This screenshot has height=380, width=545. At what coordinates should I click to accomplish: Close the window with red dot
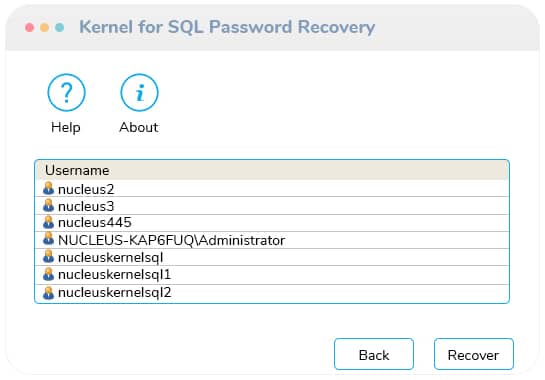click(x=30, y=27)
